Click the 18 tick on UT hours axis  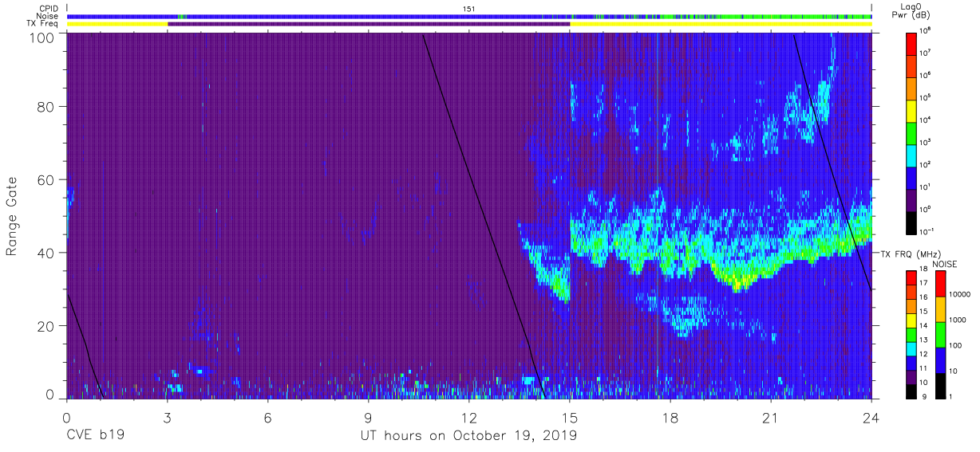(670, 418)
